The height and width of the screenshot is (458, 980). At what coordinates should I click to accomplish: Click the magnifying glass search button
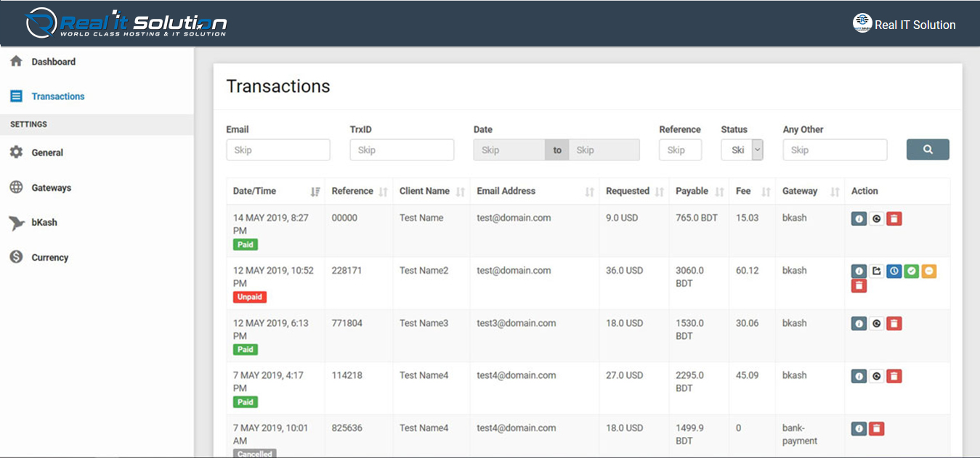[928, 150]
